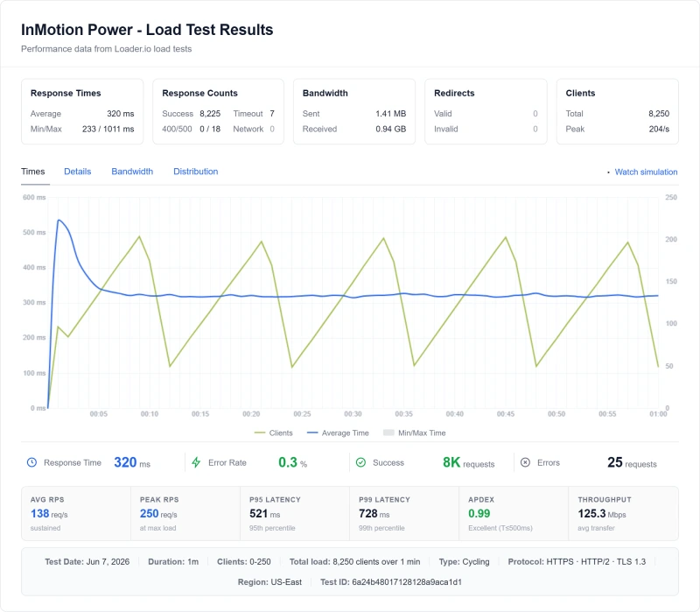Show the Distribution tab
This screenshot has height=612, width=700.
tap(195, 172)
